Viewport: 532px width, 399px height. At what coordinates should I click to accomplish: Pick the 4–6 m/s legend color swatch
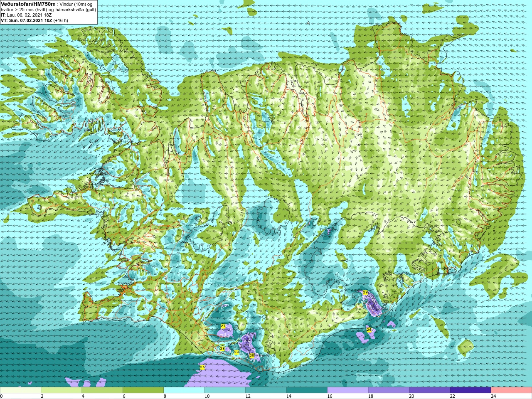click(x=102, y=390)
